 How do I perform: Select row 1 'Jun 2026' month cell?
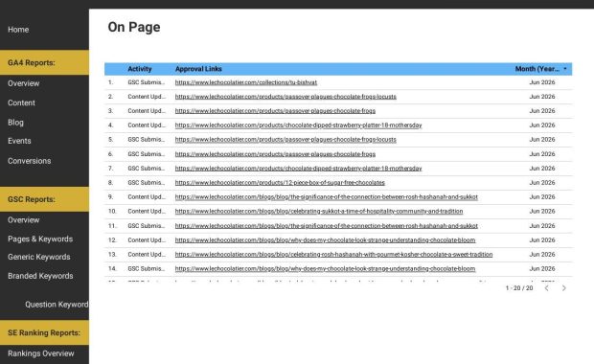click(x=542, y=82)
